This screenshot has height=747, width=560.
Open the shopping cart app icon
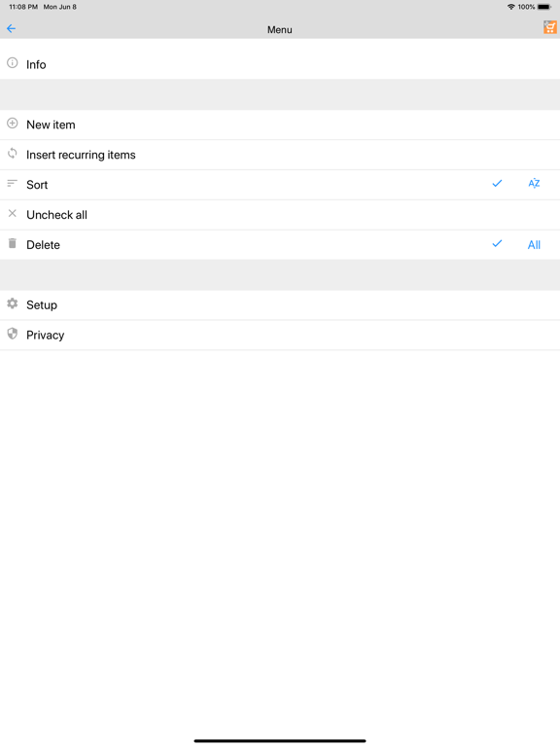550,27
